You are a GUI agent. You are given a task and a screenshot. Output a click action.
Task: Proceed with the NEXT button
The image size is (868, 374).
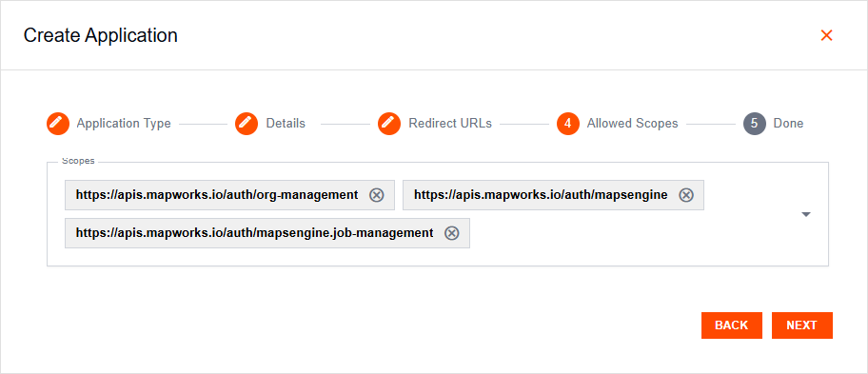tap(802, 325)
